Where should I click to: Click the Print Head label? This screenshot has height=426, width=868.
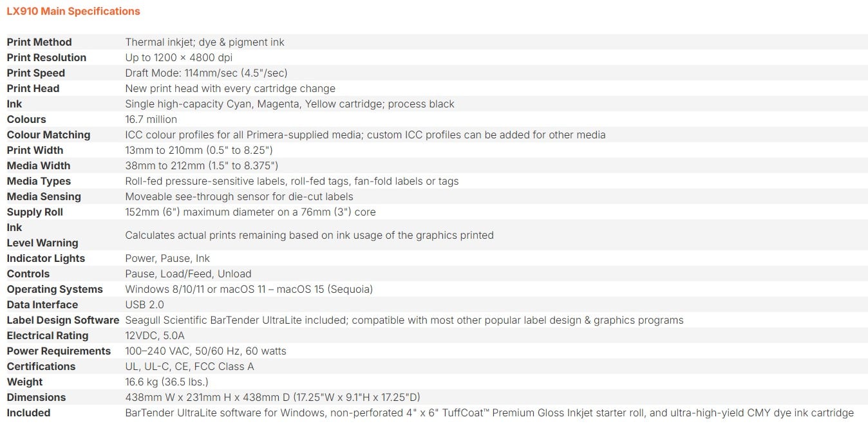33,88
